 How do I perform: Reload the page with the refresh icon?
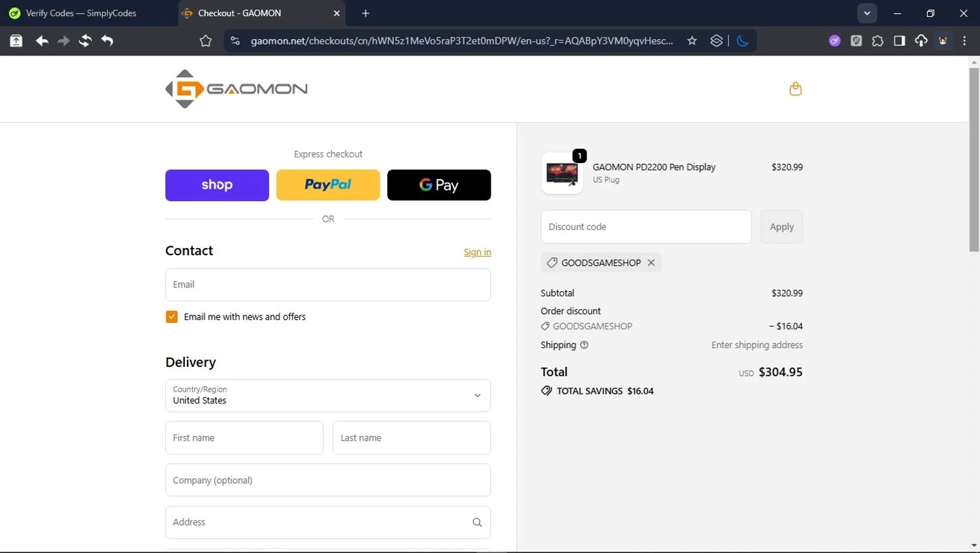(x=86, y=40)
